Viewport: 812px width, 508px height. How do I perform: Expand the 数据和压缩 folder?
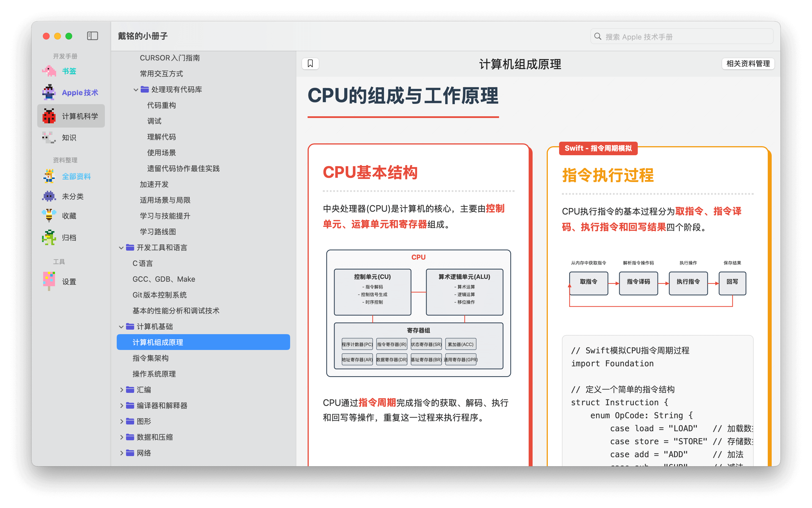pyautogui.click(x=122, y=437)
